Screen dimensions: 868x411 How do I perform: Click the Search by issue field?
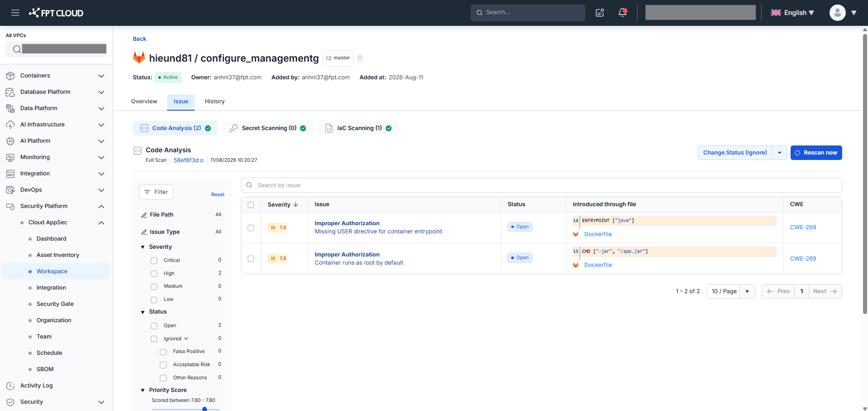(x=542, y=185)
